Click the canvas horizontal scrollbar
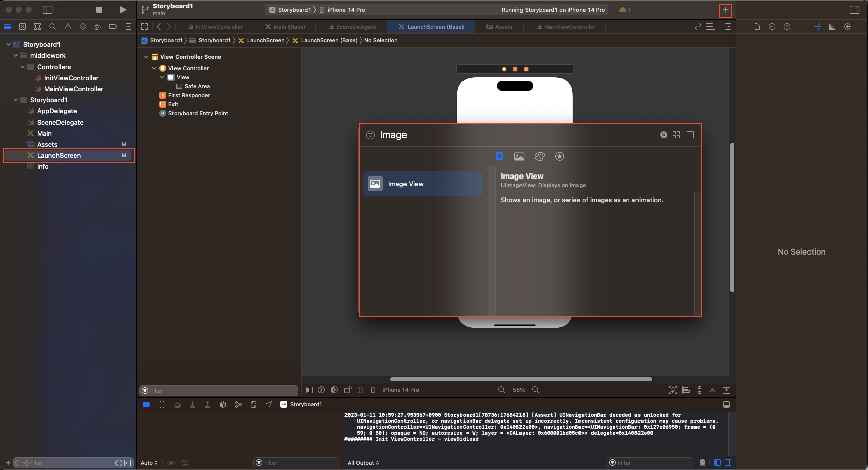 point(521,379)
